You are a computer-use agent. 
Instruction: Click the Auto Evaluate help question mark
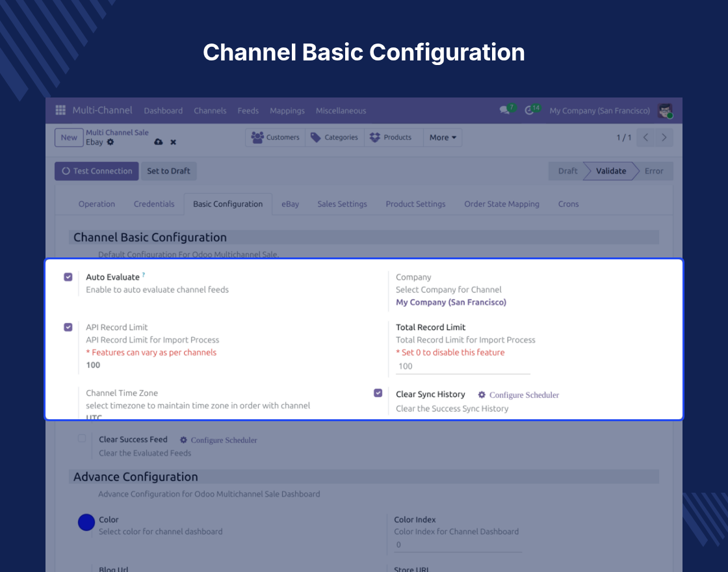[x=144, y=274]
